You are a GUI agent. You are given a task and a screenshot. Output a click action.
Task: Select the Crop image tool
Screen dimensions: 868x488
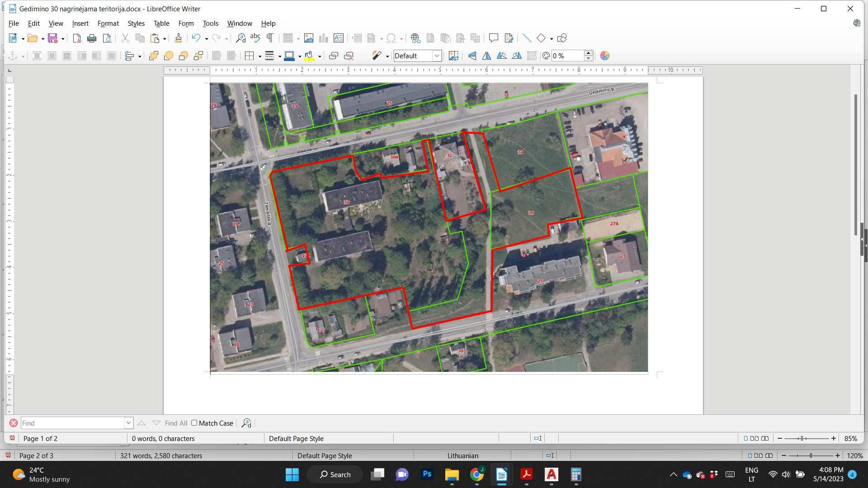pyautogui.click(x=453, y=56)
